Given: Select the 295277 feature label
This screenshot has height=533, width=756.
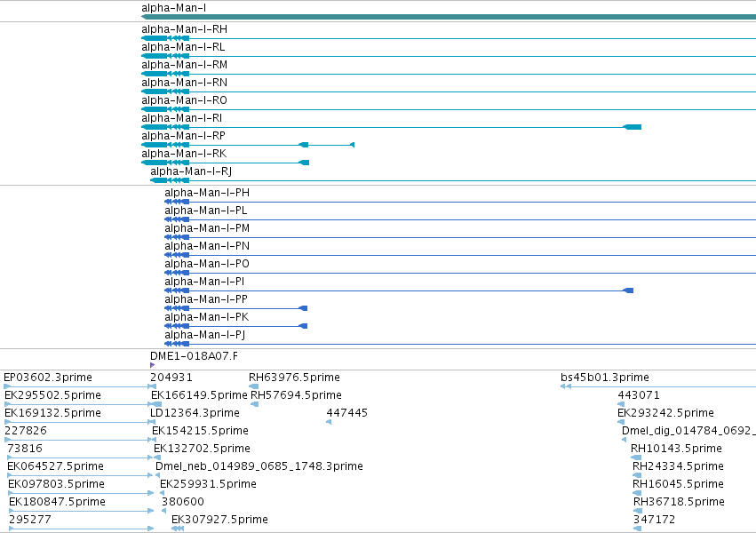Looking at the screenshot, I should [30, 521].
